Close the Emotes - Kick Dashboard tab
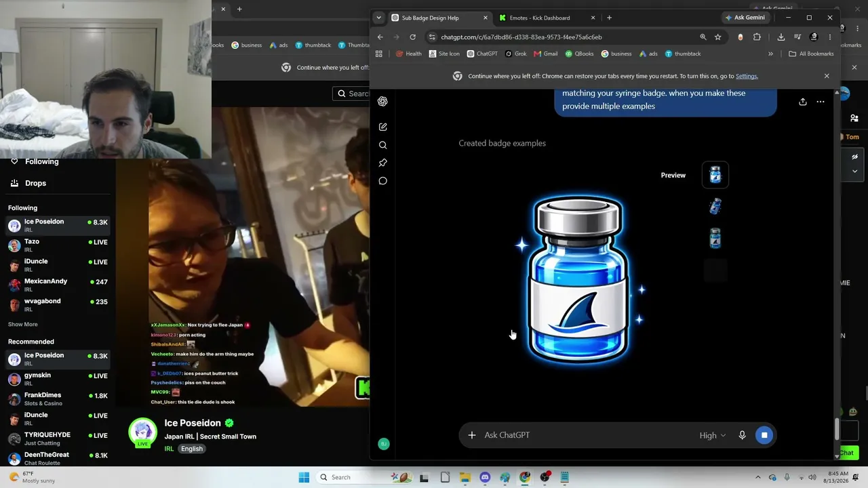 pos(593,18)
